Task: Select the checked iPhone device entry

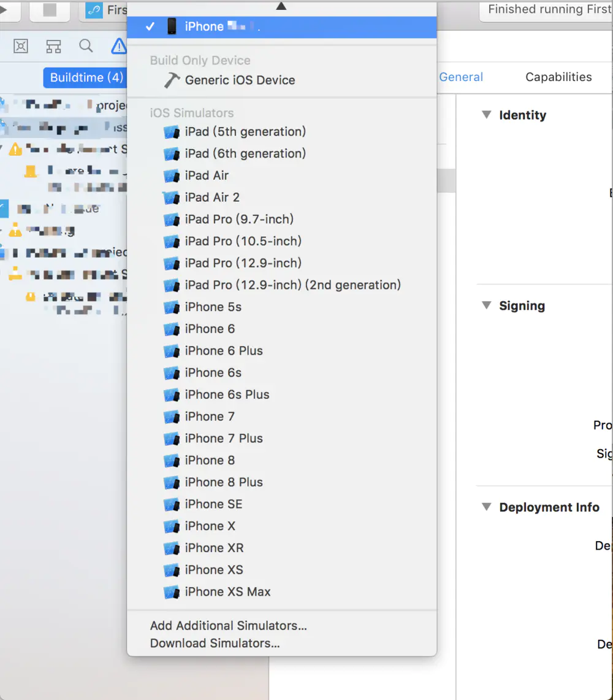Action: coord(281,27)
